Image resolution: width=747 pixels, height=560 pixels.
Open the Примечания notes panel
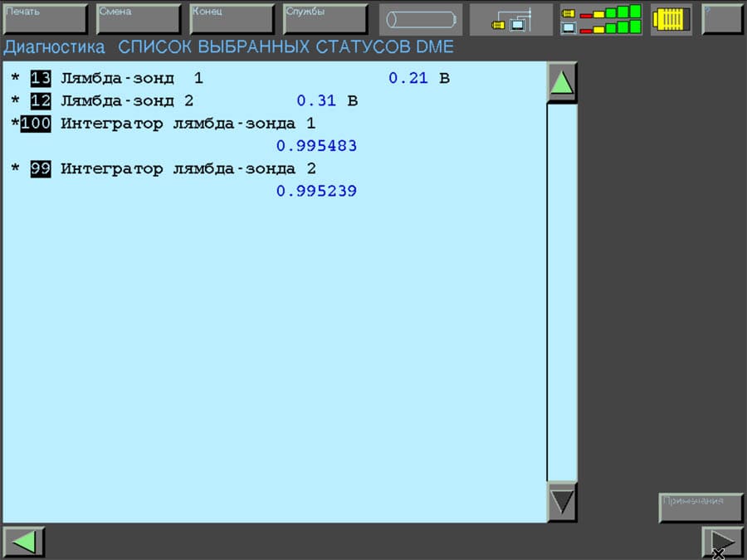tap(699, 509)
